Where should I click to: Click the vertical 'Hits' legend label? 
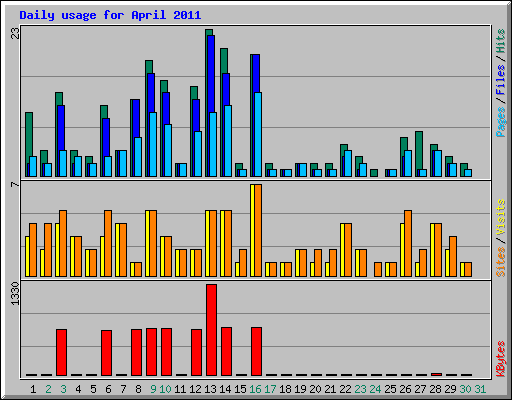500,41
